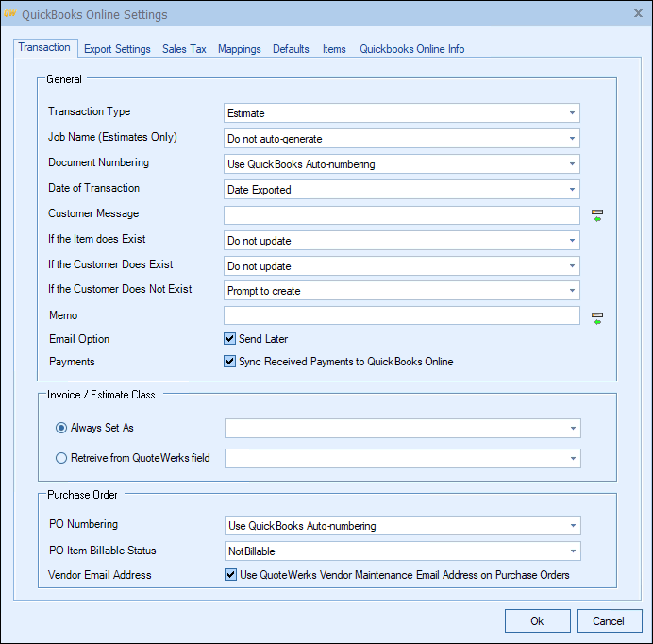The height and width of the screenshot is (644, 653).
Task: Click the macro icon beside Customer Message
Action: [596, 216]
